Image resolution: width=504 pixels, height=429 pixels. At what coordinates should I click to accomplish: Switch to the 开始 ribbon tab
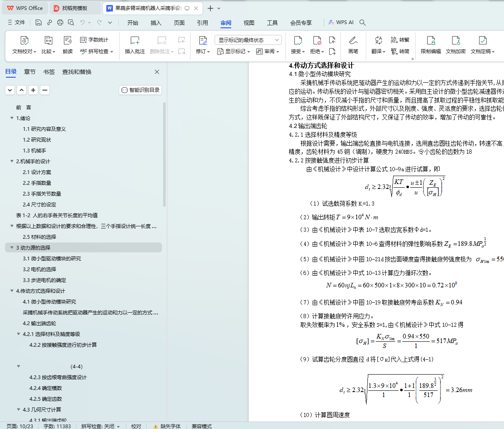pos(133,23)
